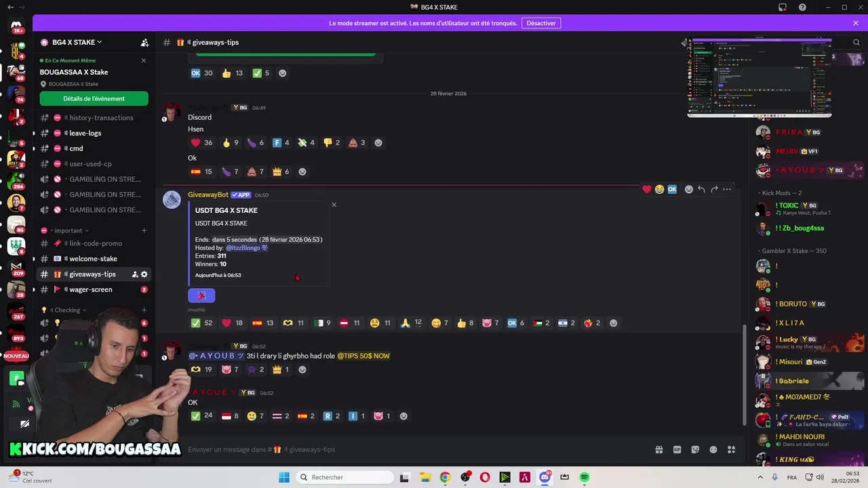Image resolution: width=868 pixels, height=488 pixels.
Task: Open Discord direct messages home icon
Action: tap(16, 27)
